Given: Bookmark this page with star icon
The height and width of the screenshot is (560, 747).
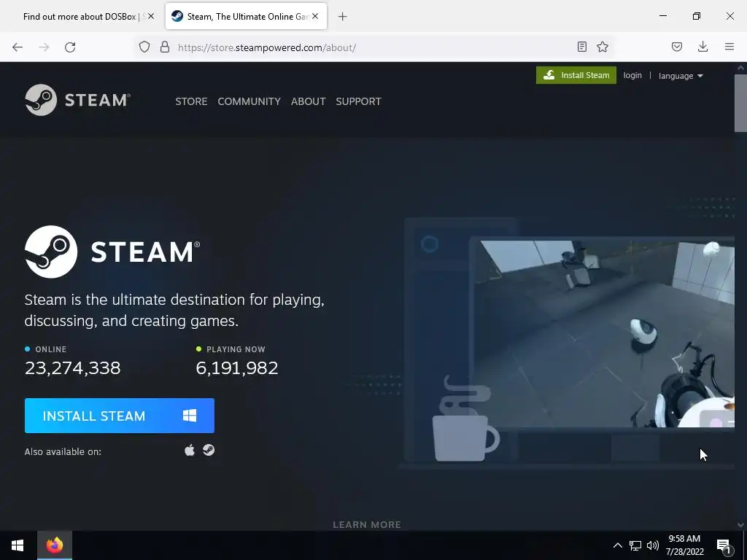Looking at the screenshot, I should [603, 47].
